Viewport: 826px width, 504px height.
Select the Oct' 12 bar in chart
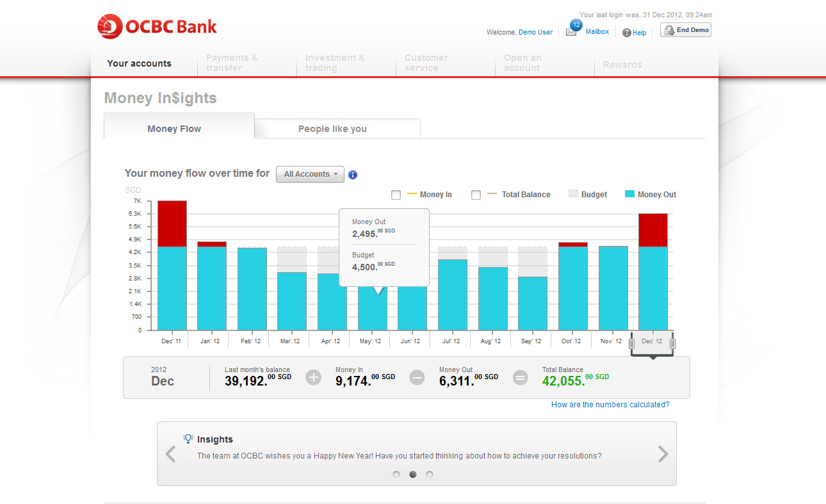pyautogui.click(x=573, y=286)
